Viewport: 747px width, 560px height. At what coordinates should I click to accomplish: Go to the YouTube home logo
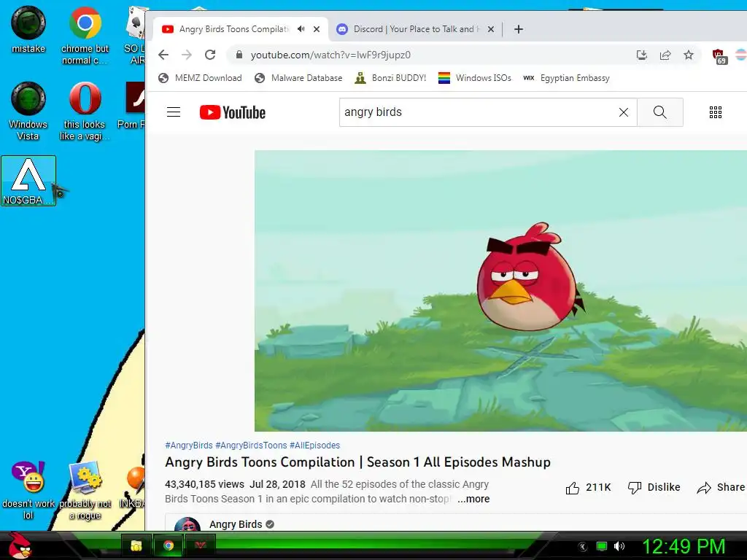pos(233,112)
